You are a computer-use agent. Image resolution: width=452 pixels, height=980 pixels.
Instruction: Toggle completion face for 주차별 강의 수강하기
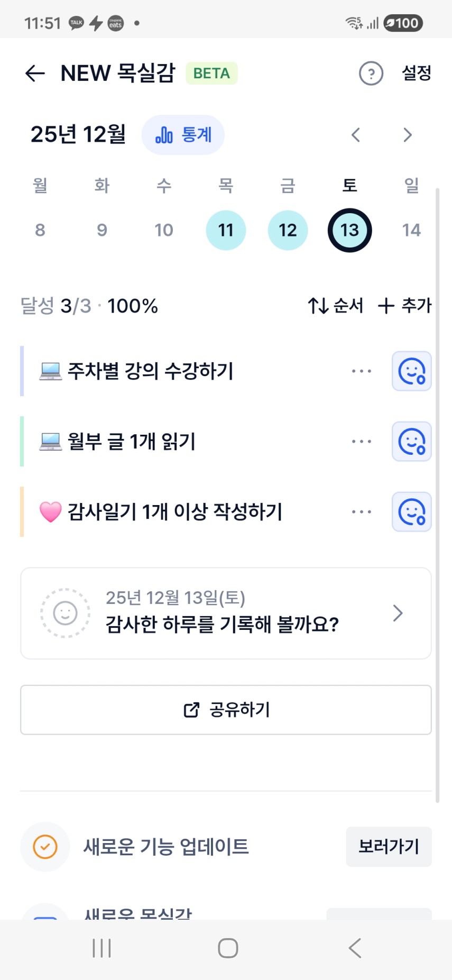point(411,371)
